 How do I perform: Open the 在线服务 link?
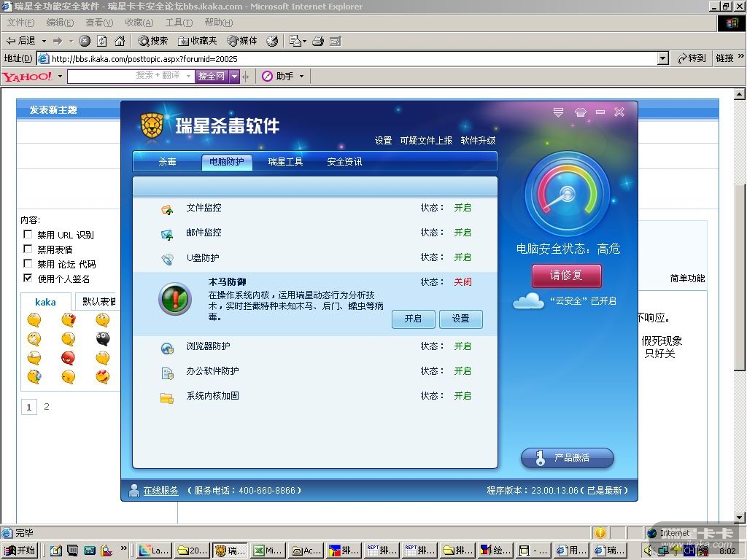(160, 491)
